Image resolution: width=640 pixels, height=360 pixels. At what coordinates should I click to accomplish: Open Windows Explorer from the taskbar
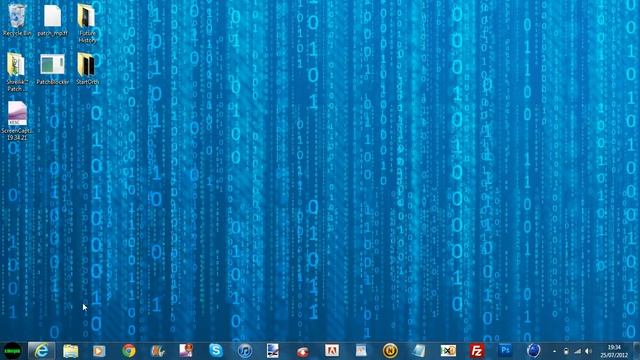71,351
